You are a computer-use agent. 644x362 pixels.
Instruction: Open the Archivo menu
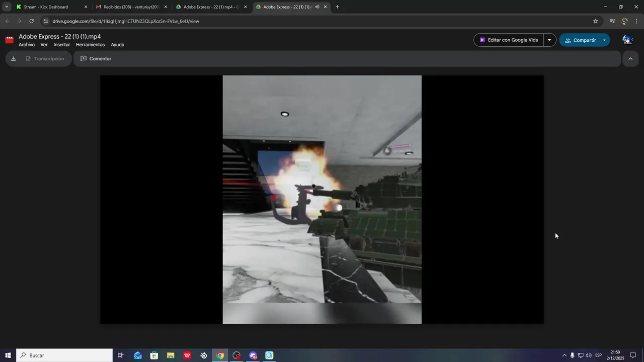(27, 45)
